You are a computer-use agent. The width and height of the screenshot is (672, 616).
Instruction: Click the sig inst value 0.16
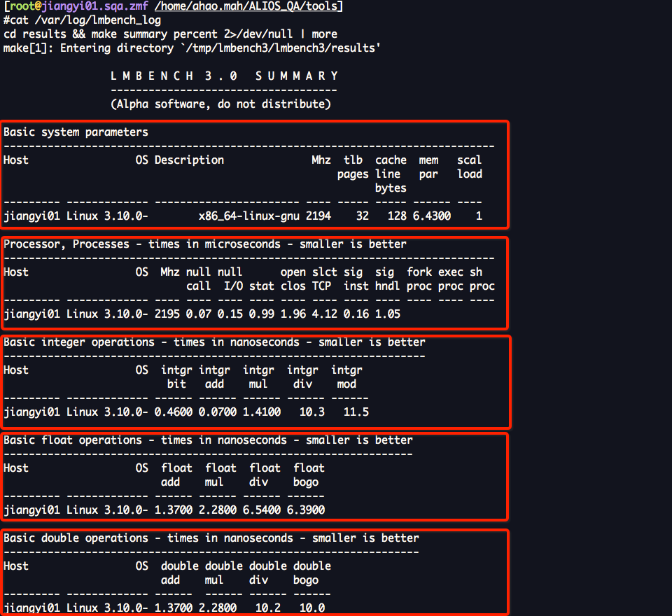pos(356,314)
